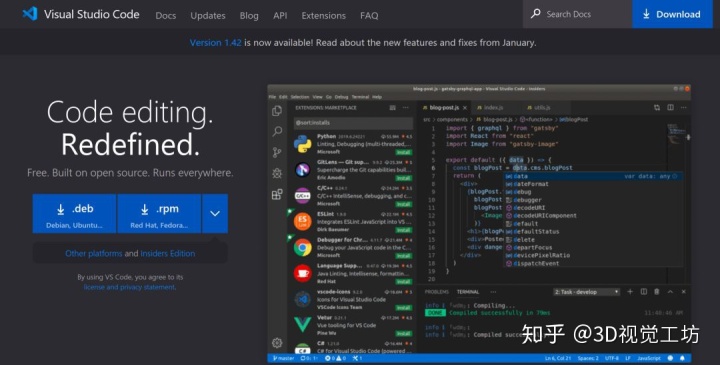Viewport: 720px width, 365px height.
Task: Open the API navigation item
Action: click(x=280, y=16)
